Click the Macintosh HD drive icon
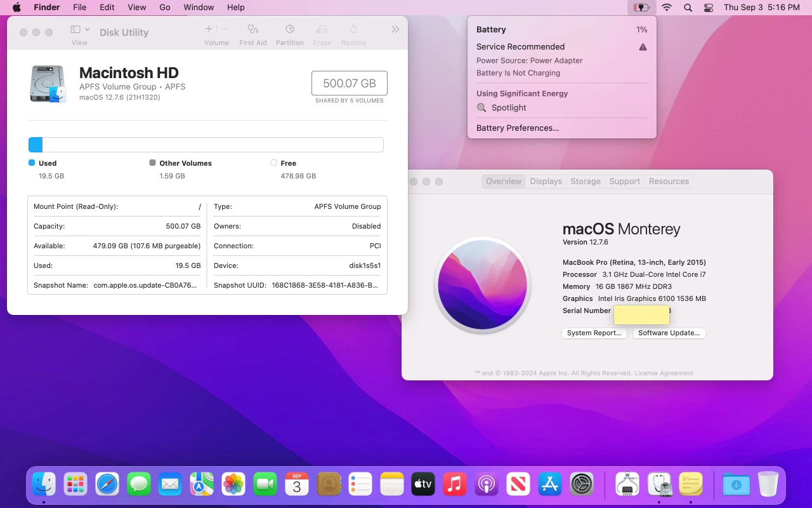The height and width of the screenshot is (508, 812). 48,84
